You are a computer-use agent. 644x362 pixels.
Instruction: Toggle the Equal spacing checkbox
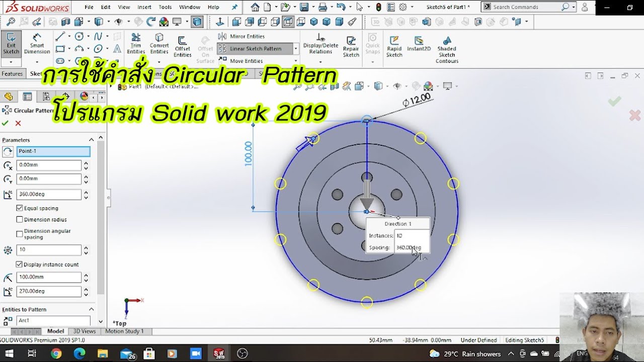[x=20, y=208]
